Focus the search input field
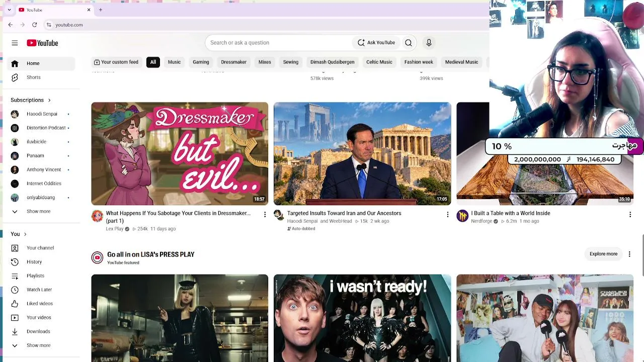The image size is (644, 362). pos(279,43)
